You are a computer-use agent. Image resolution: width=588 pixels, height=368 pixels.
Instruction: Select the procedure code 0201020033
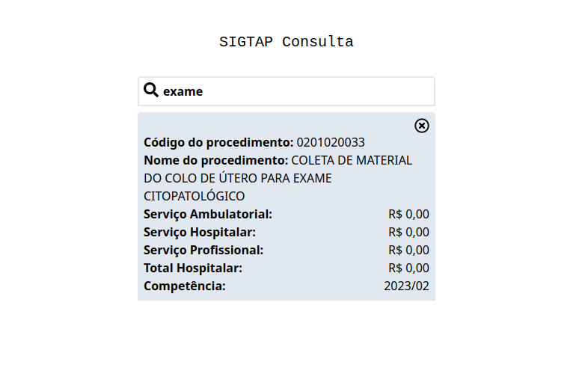point(331,143)
